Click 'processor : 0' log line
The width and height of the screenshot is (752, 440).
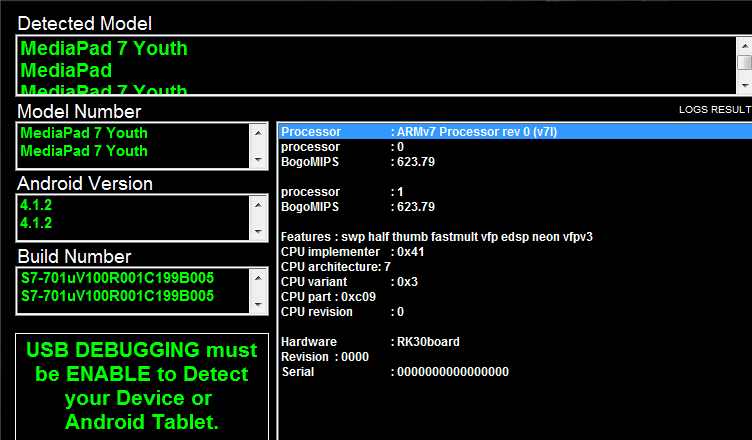click(x=342, y=147)
